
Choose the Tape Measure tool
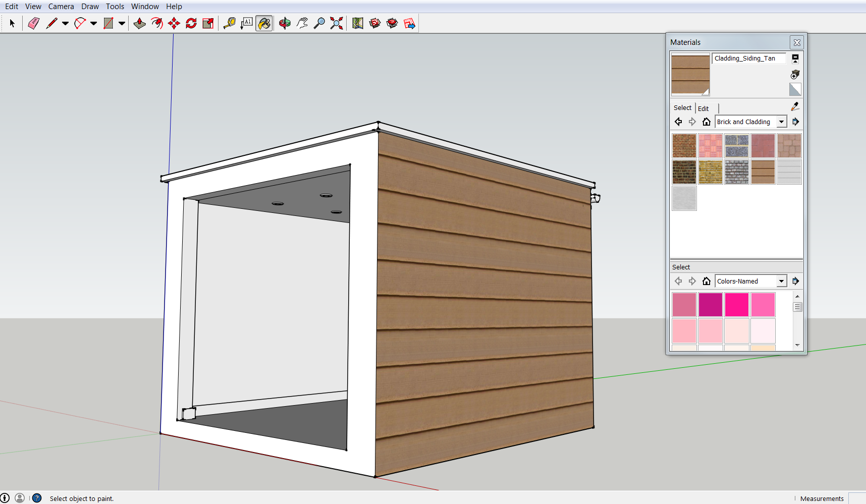click(230, 23)
